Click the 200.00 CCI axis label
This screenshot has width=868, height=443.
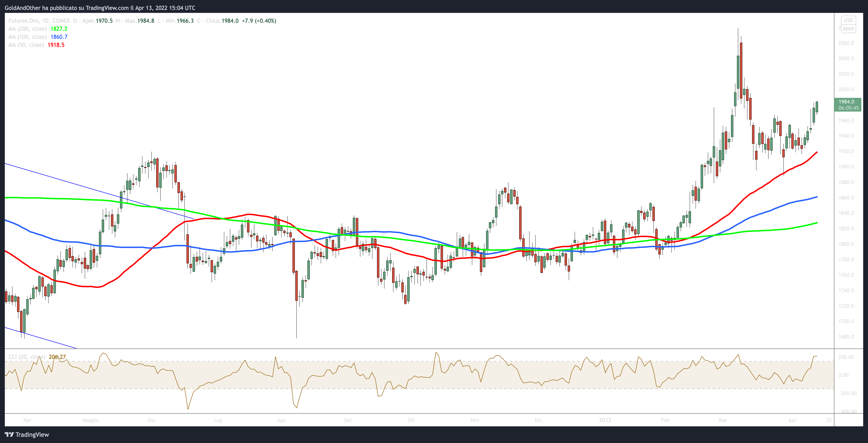point(846,357)
